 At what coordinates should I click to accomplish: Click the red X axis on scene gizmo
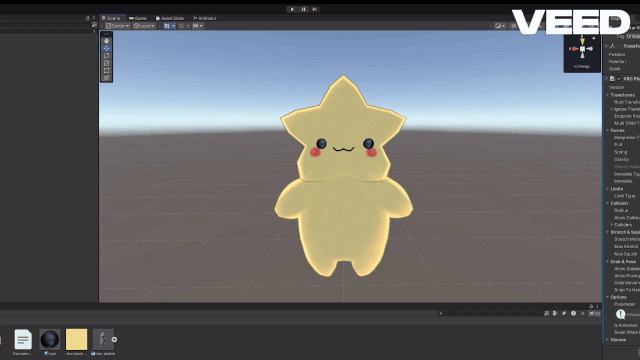coord(575,49)
